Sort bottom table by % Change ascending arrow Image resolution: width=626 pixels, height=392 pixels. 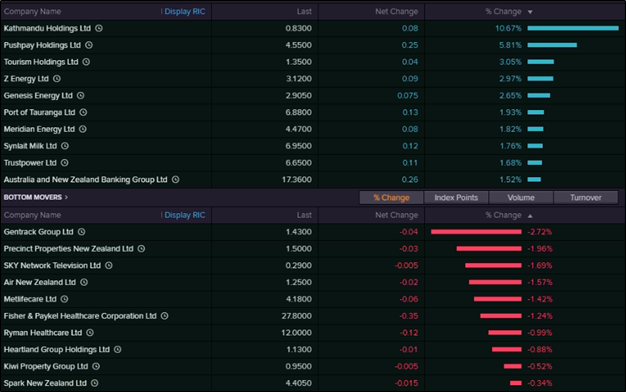point(530,216)
